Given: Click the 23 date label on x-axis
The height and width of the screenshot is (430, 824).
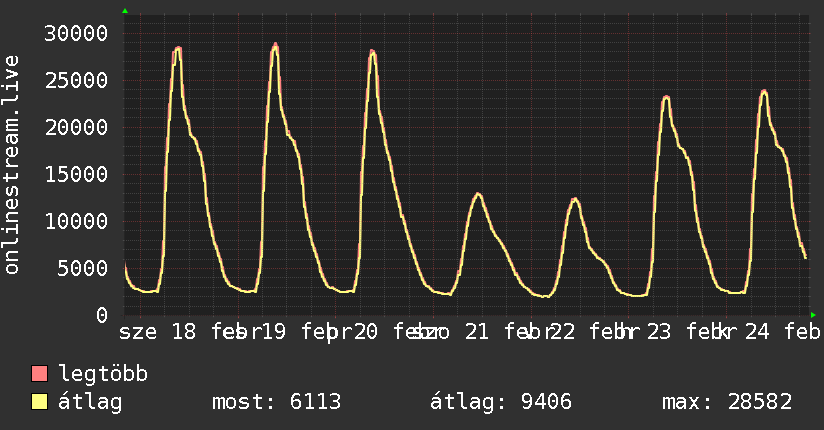Looking at the screenshot, I should click(658, 332).
